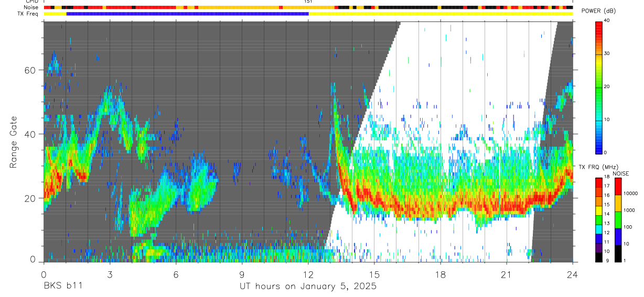The width and height of the screenshot is (644, 297).
Task: Pick the red top segment of the NOISE bar
Action: [618, 186]
